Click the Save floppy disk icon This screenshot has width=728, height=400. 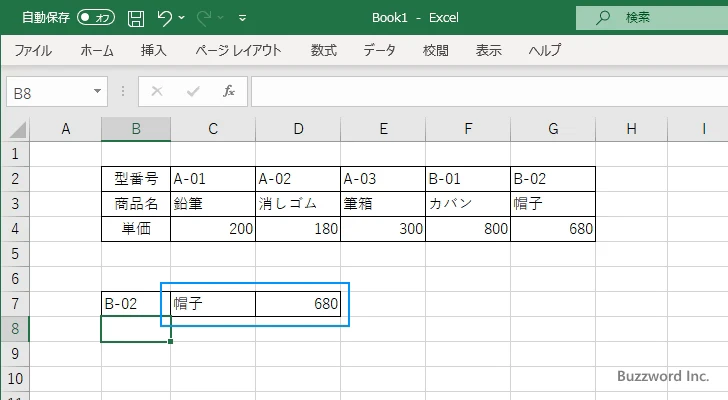click(136, 17)
